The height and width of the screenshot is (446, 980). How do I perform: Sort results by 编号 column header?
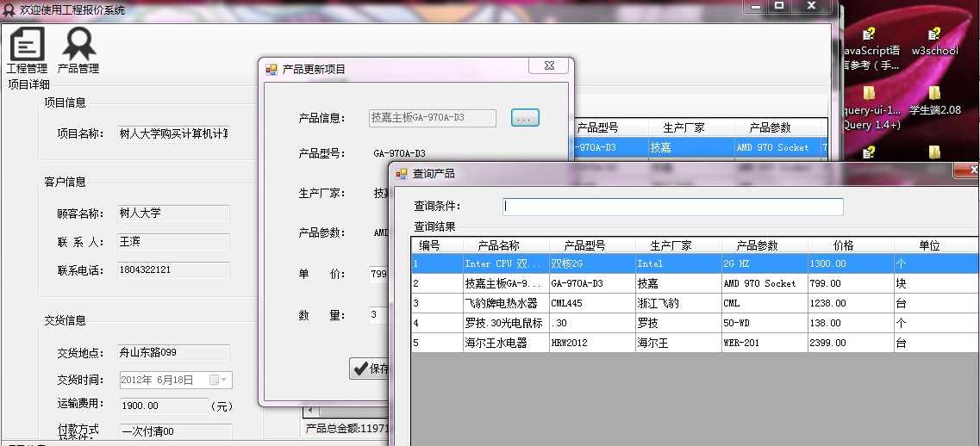[x=437, y=245]
